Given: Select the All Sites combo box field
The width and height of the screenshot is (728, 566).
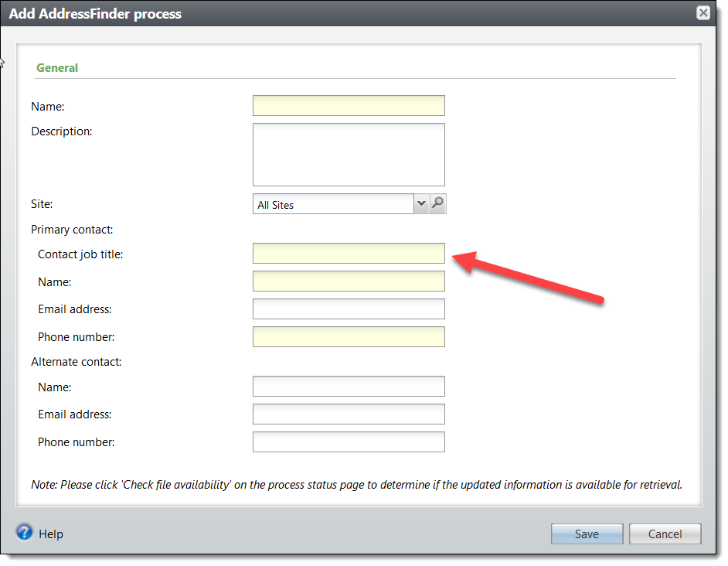Looking at the screenshot, I should coord(333,204).
